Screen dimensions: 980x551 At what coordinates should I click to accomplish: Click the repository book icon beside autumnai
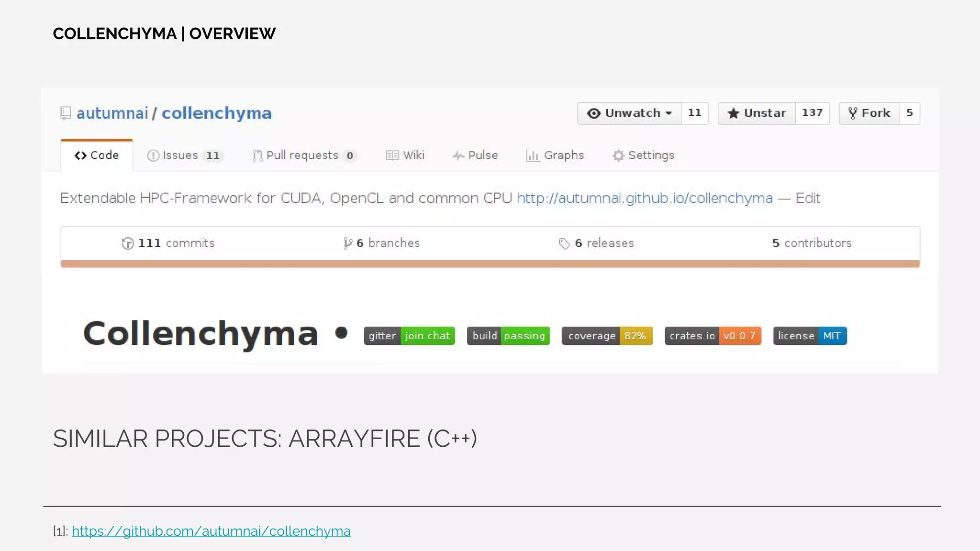click(x=66, y=113)
